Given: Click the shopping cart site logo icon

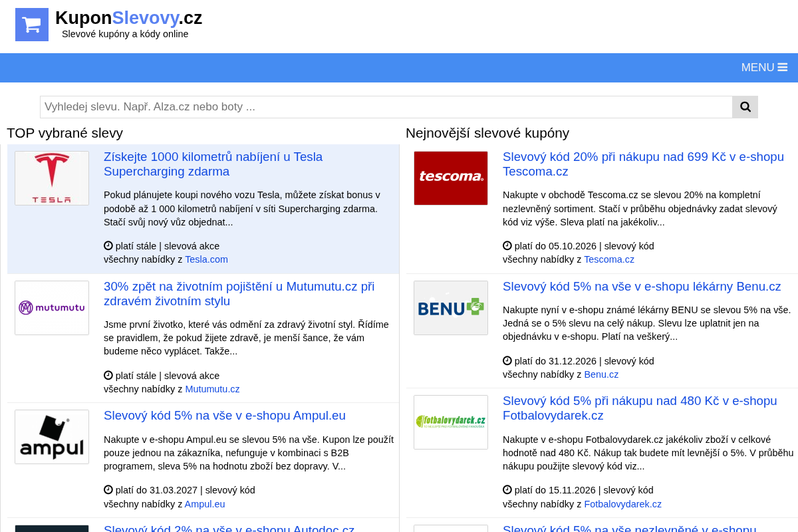Looking at the screenshot, I should (x=32, y=25).
